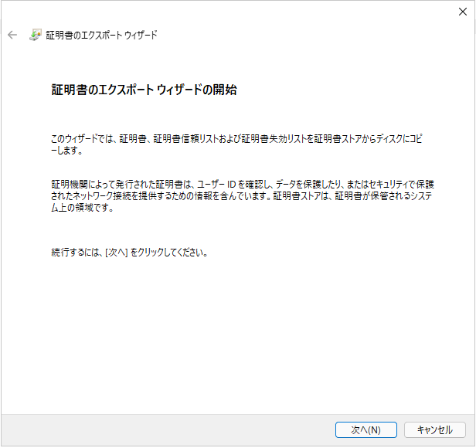Click the 次へ(N) button to continue
Viewport: 476px width, 448px height.
[x=365, y=429]
